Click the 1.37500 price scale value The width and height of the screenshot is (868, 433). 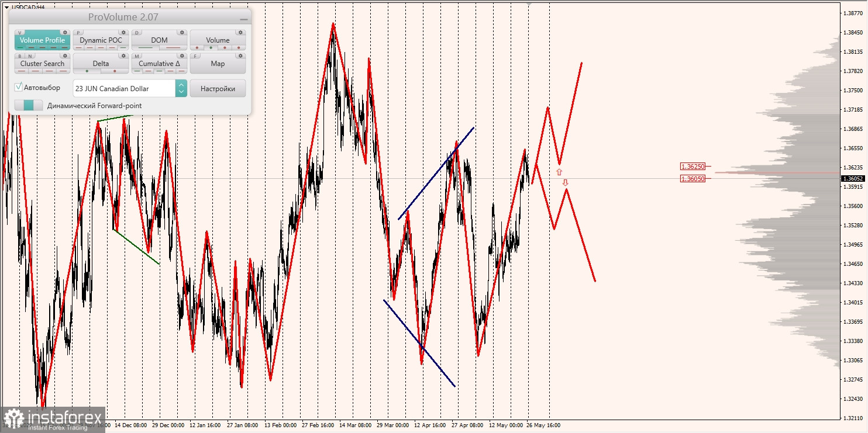click(853, 91)
